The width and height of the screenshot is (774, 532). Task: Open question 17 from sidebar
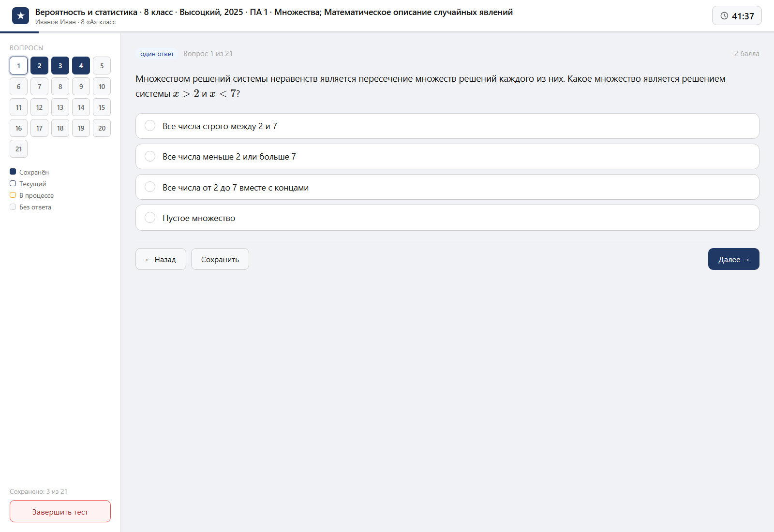pos(39,128)
